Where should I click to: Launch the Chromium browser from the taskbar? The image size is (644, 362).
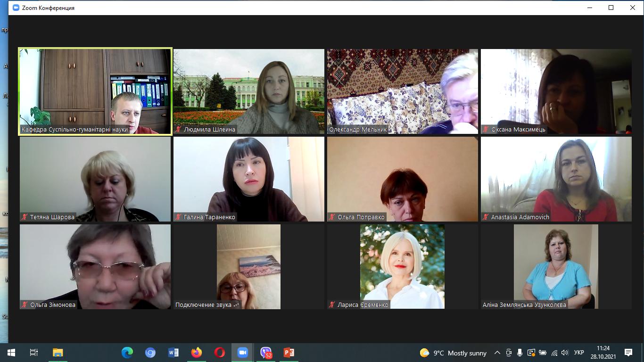tap(150, 353)
